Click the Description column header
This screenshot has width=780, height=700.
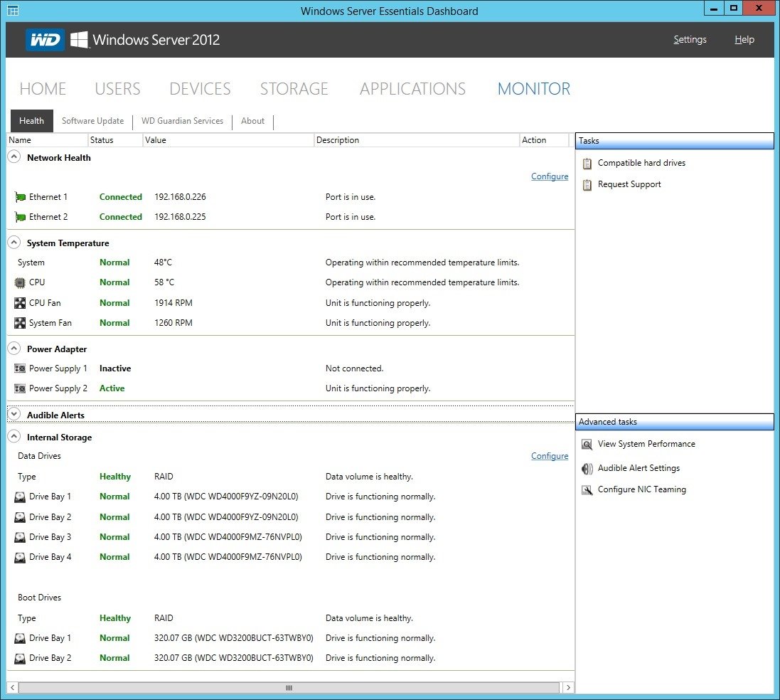click(x=417, y=140)
